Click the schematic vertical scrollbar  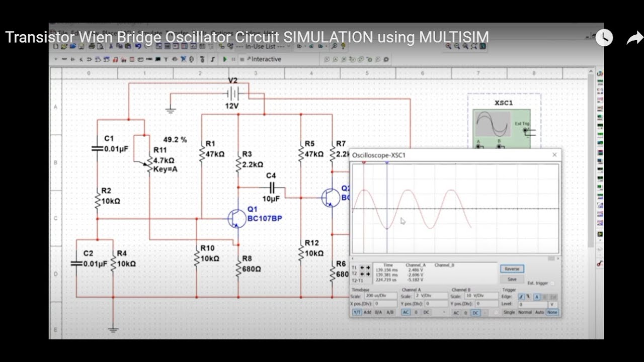[591, 161]
